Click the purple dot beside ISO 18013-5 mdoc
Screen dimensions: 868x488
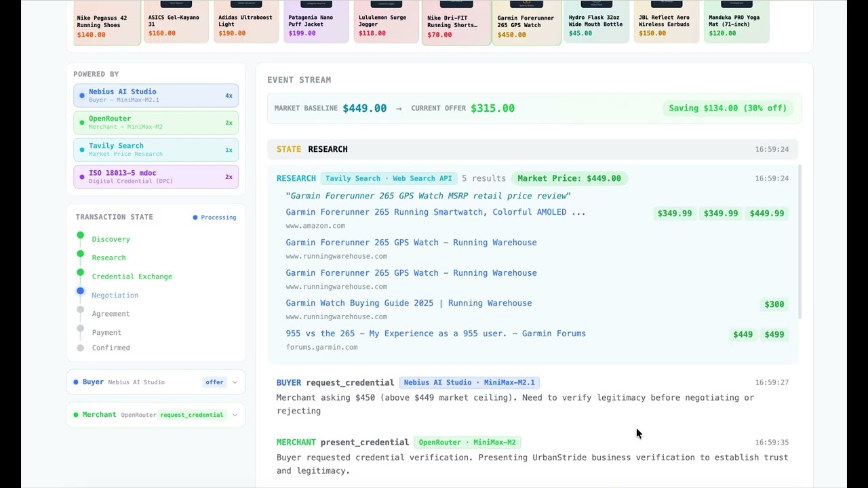point(82,177)
